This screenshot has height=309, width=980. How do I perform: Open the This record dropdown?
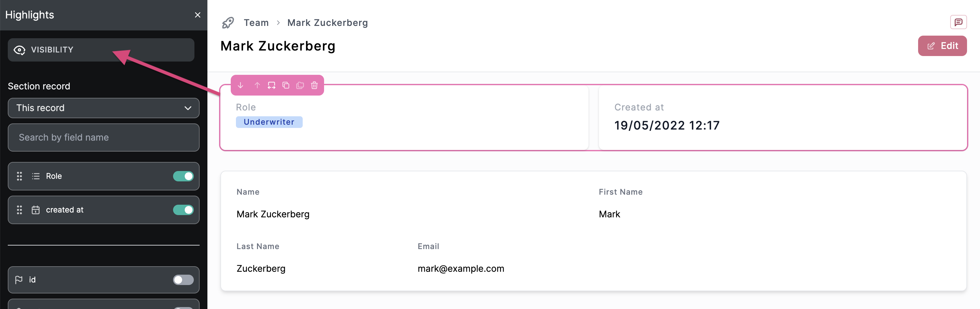(x=103, y=108)
